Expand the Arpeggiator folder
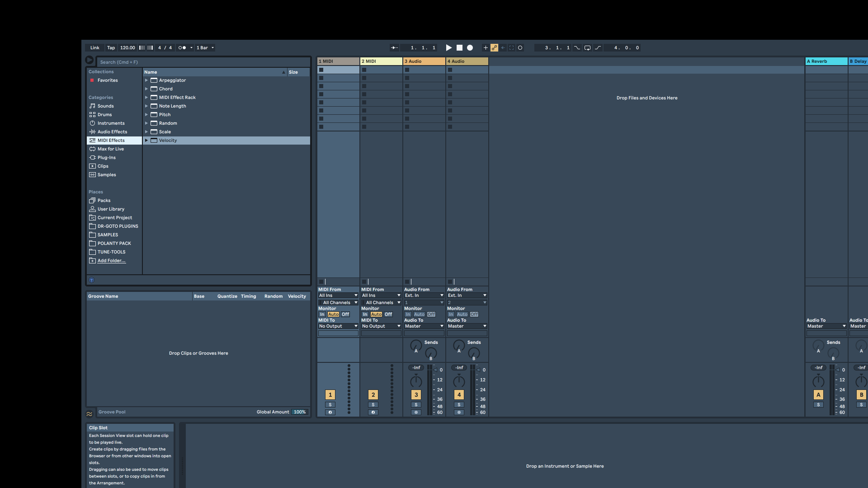 [x=146, y=80]
